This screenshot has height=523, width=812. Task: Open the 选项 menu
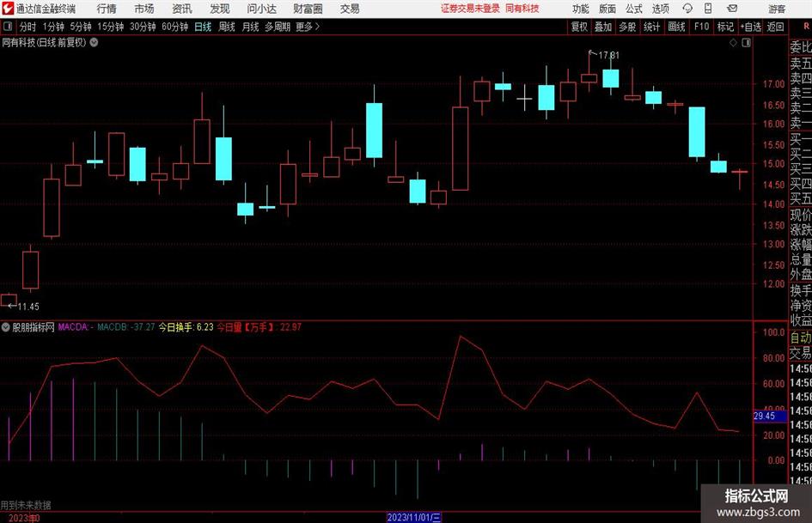(660, 9)
